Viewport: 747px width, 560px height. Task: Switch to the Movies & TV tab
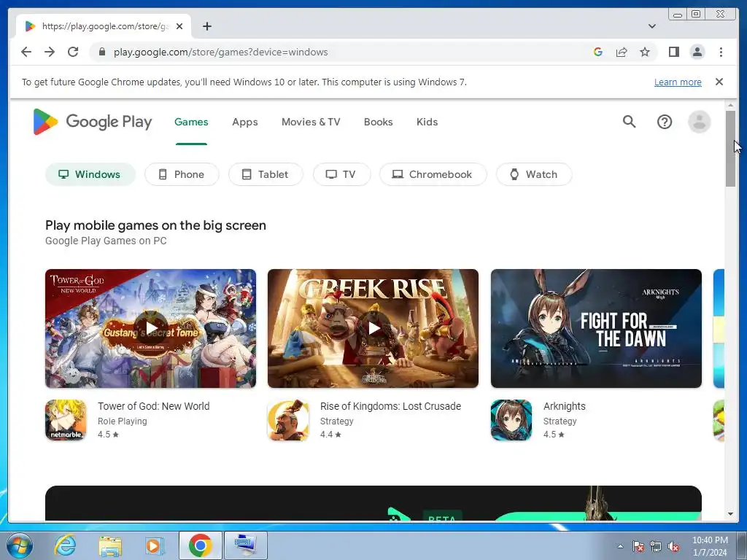pyautogui.click(x=311, y=122)
